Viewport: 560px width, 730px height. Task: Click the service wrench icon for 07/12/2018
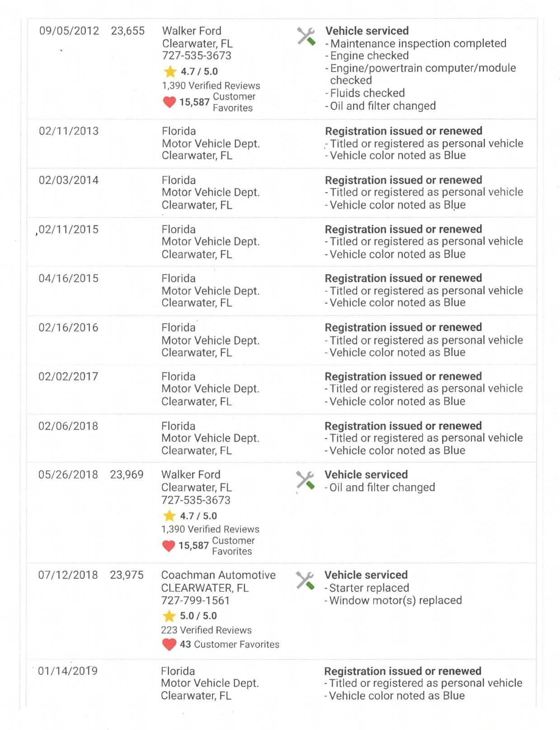click(x=305, y=580)
